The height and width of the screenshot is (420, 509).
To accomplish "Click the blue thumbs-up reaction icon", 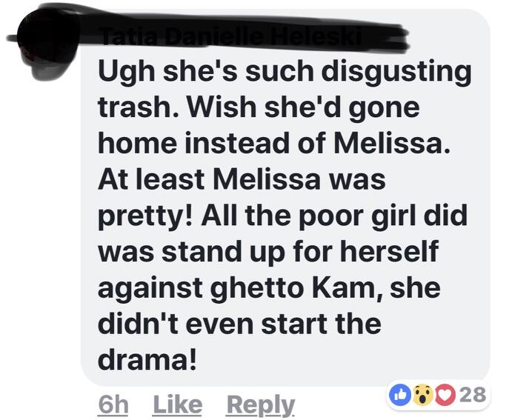I will (x=399, y=396).
